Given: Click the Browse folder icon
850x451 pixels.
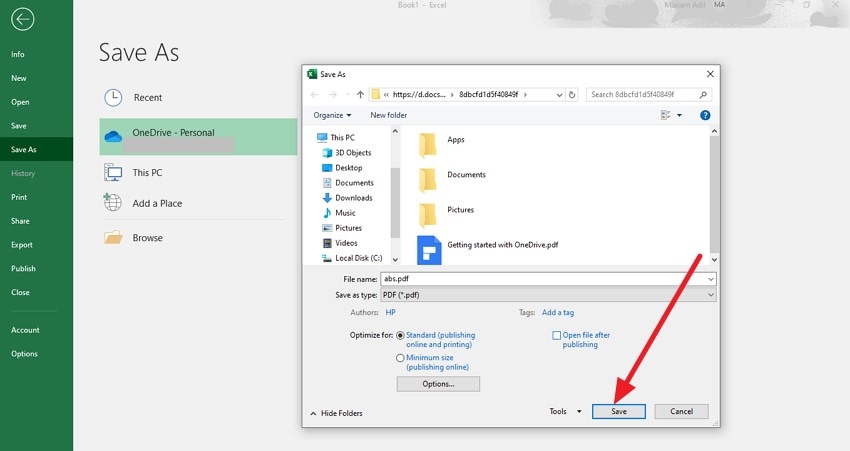Looking at the screenshot, I should pos(113,237).
